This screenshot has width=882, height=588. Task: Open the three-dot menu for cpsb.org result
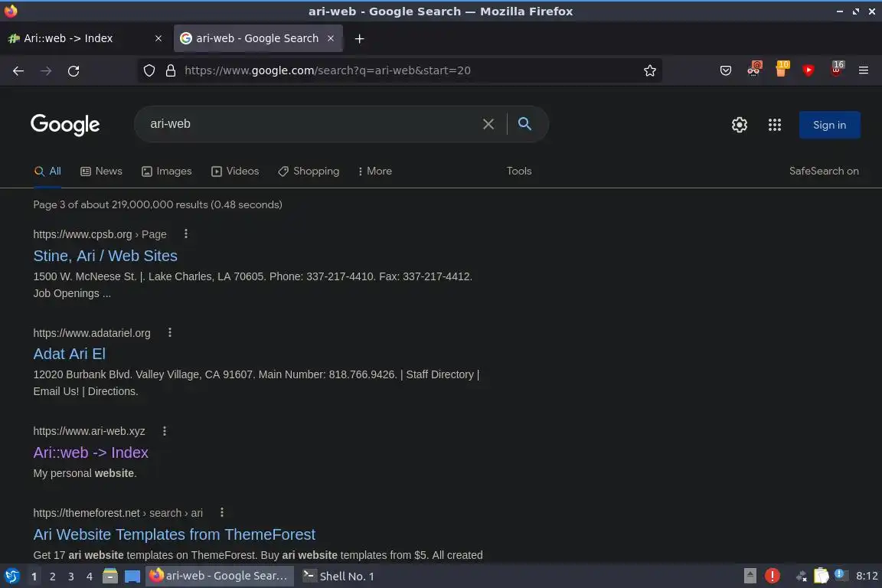click(x=186, y=234)
